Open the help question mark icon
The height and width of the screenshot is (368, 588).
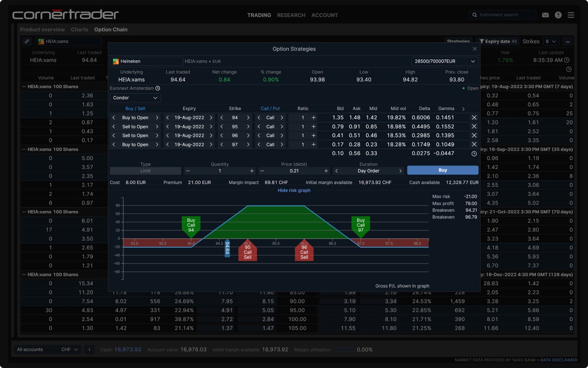click(558, 15)
